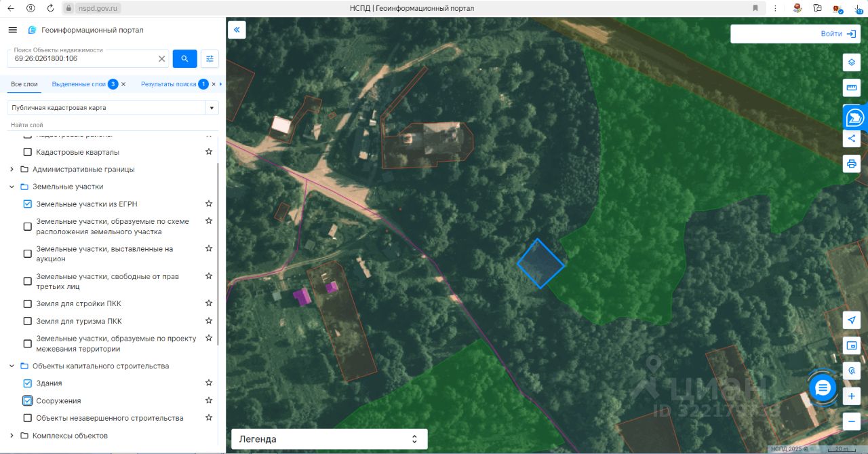Image resolution: width=868 pixels, height=454 pixels.
Task: Star the Объекты незавершенного строительства layer
Action: tap(209, 417)
